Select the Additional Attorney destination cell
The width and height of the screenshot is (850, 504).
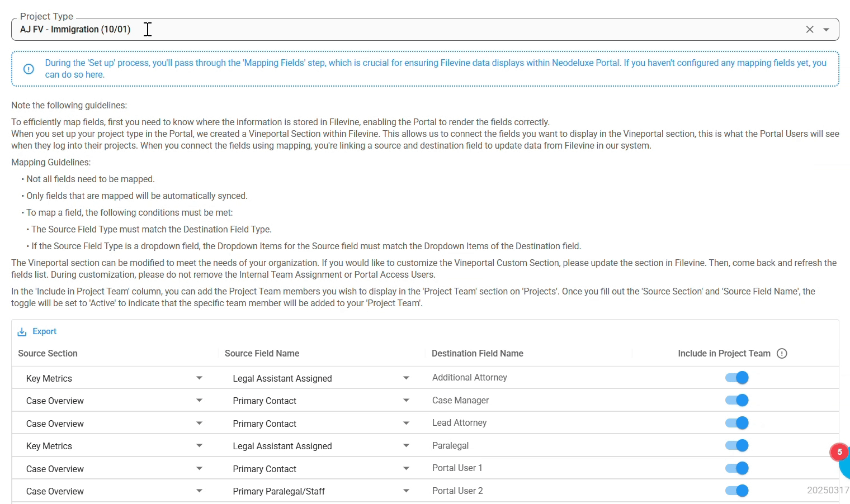pos(470,378)
